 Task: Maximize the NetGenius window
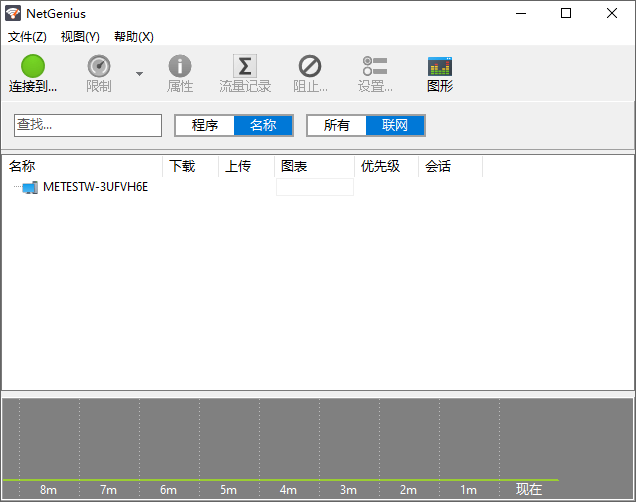coord(566,13)
